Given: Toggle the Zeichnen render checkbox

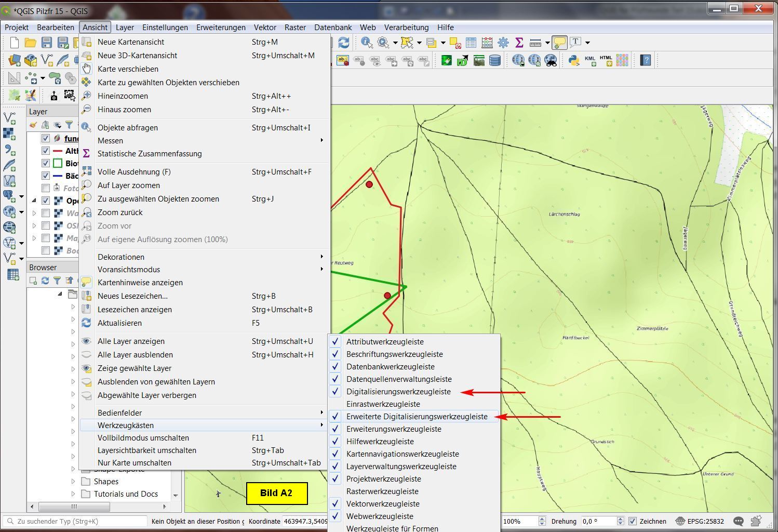Looking at the screenshot, I should click(632, 521).
